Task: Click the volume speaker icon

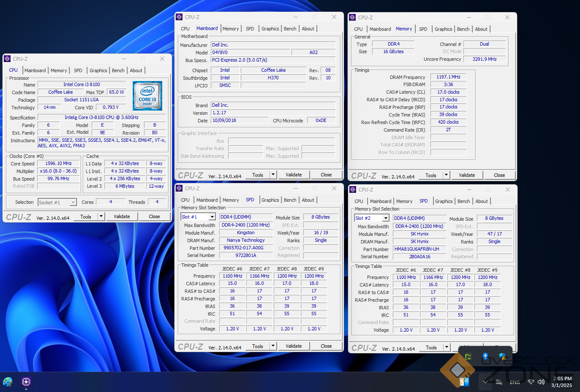Action: coord(541,382)
